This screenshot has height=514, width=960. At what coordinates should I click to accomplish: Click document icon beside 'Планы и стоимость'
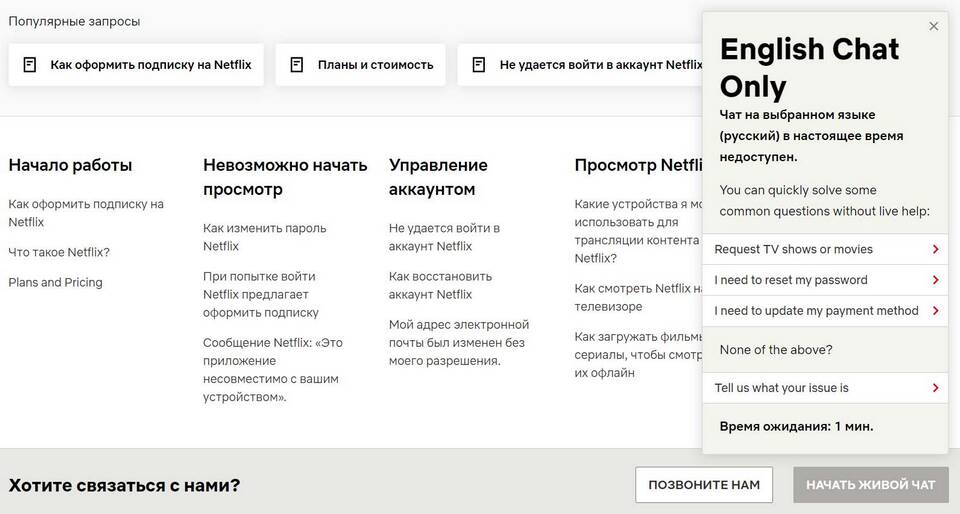pyautogui.click(x=296, y=64)
